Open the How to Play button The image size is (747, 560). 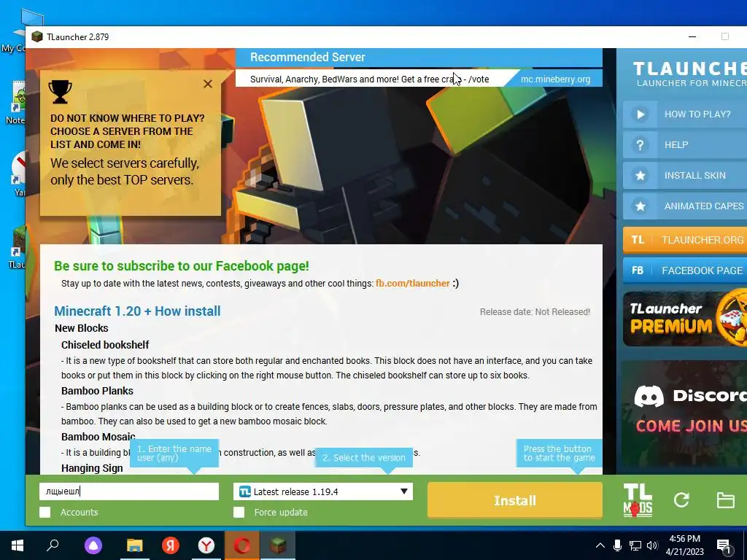click(x=685, y=114)
